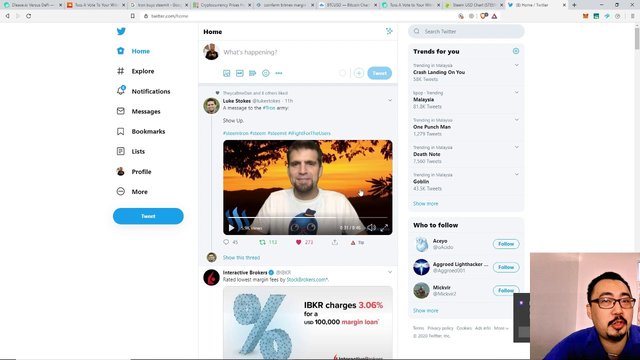Image resolution: width=640 pixels, height=360 pixels.
Task: Open the Brave rewards triangle icon
Action: [x=494, y=16]
